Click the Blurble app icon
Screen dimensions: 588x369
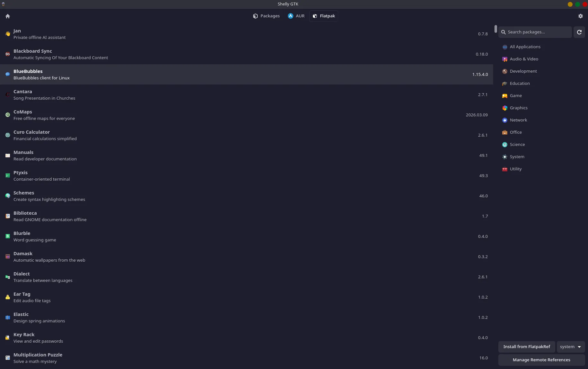8,236
